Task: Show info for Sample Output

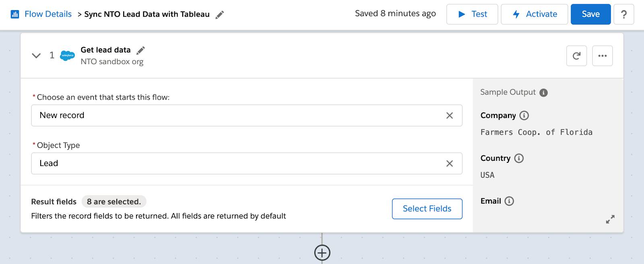Action: [543, 93]
